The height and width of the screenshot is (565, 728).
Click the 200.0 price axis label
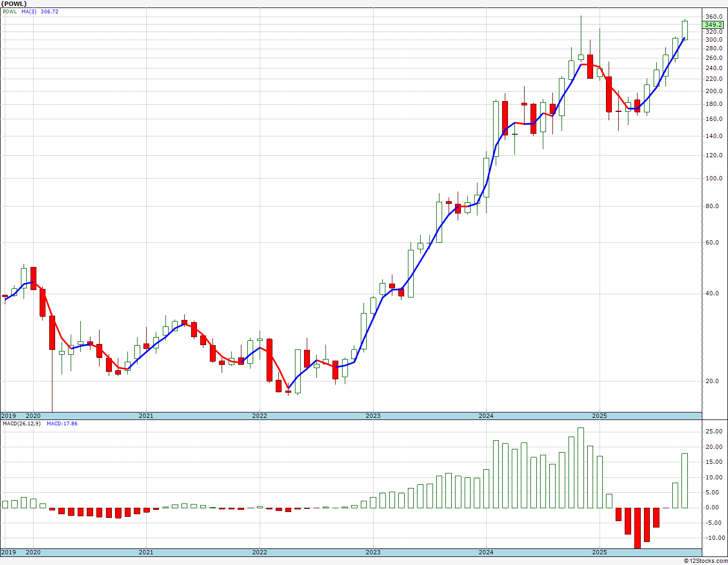tap(714, 91)
